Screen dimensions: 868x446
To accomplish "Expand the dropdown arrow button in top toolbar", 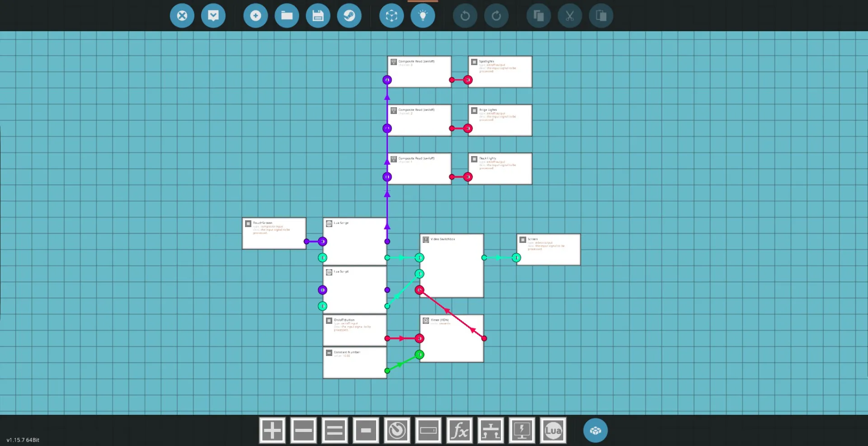I will (x=213, y=16).
